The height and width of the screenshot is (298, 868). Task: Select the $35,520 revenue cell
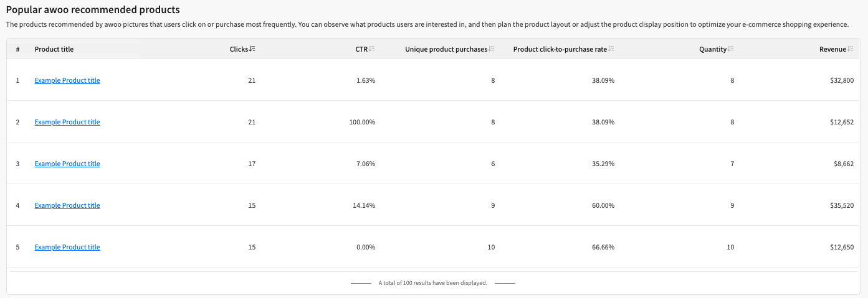(x=839, y=205)
